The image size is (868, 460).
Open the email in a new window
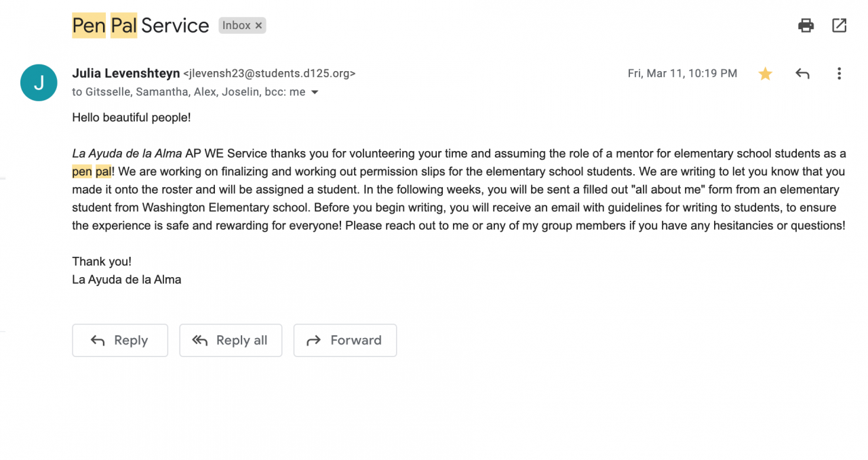point(839,26)
